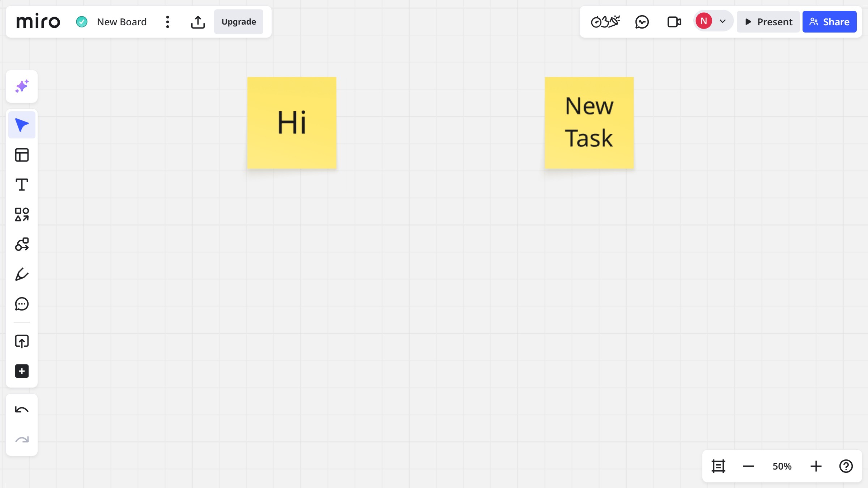The width and height of the screenshot is (868, 488).
Task: Start a video call
Action: (x=674, y=22)
